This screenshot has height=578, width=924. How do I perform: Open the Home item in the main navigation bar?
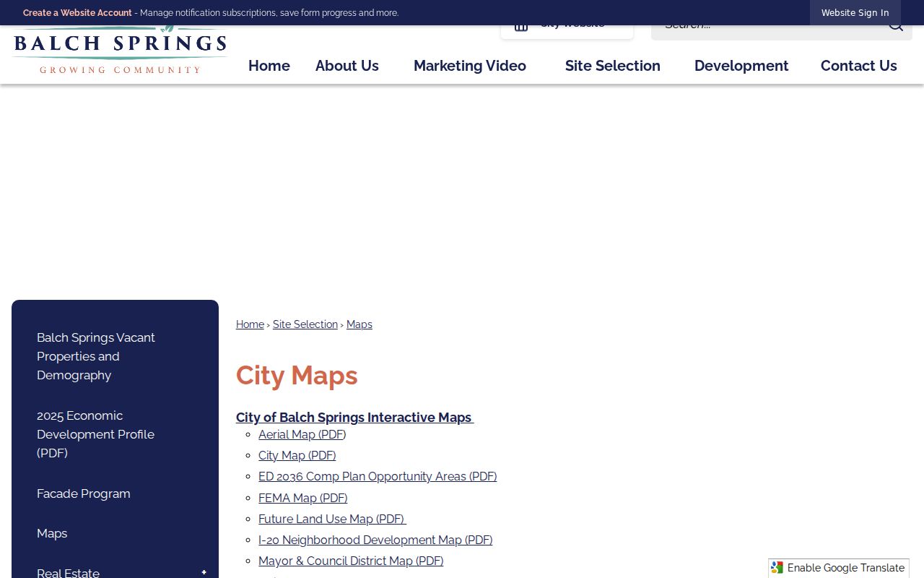[269, 66]
